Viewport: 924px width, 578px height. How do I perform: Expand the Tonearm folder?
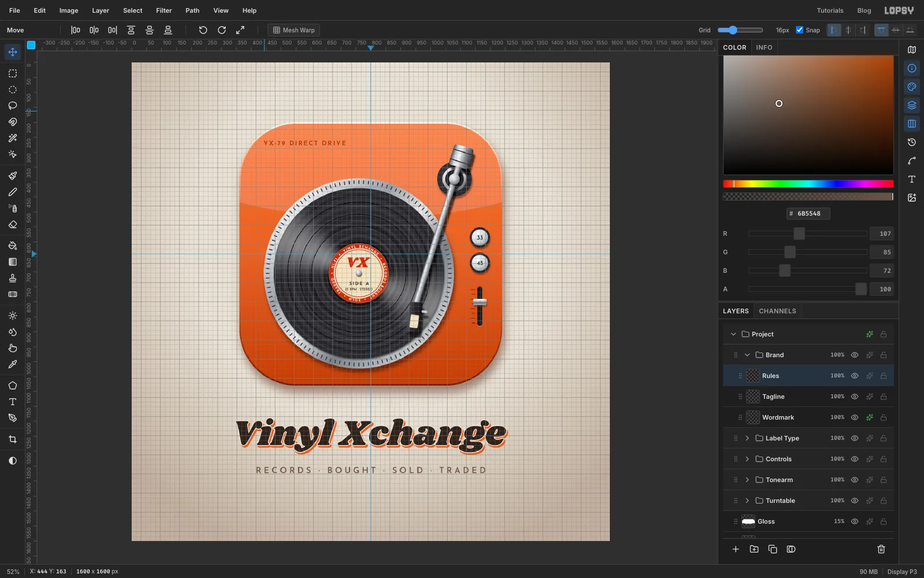click(747, 480)
